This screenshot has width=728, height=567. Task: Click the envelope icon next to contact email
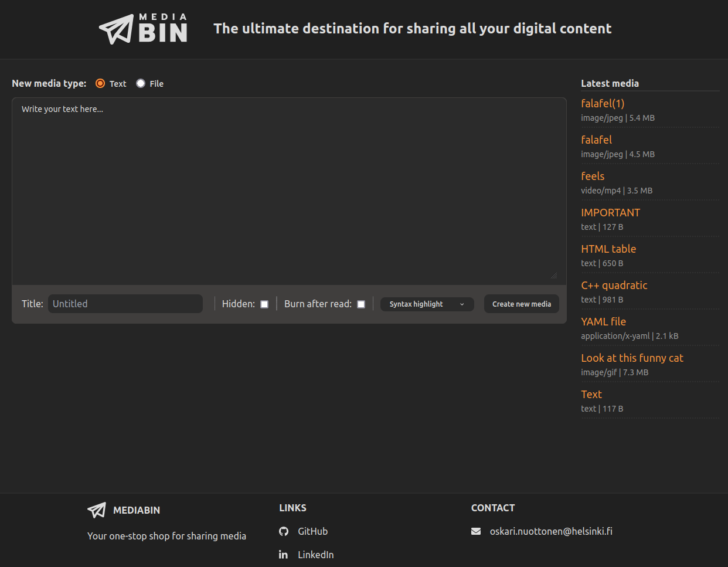point(476,531)
